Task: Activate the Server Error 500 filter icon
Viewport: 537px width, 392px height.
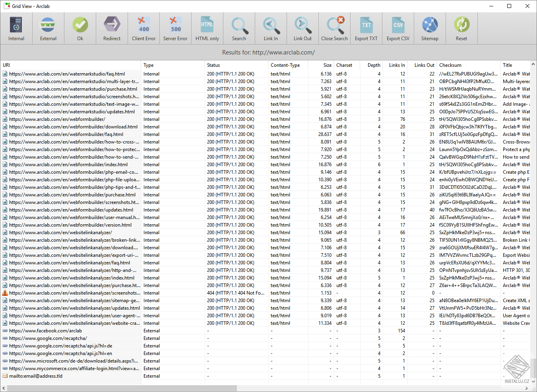Action: [x=175, y=24]
